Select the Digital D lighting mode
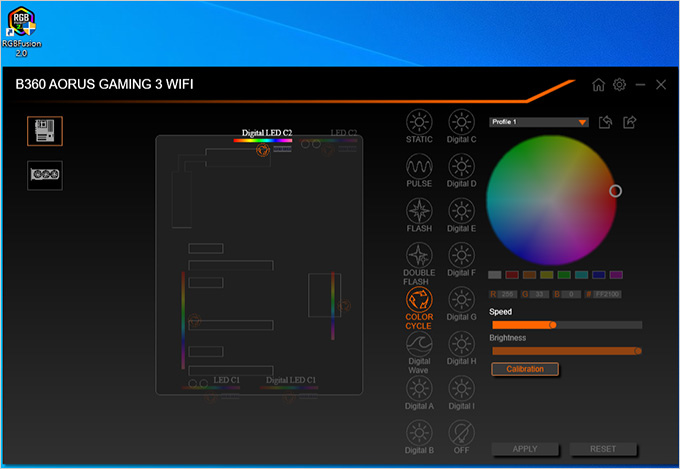Screen dimensions: 680x469 point(461,170)
